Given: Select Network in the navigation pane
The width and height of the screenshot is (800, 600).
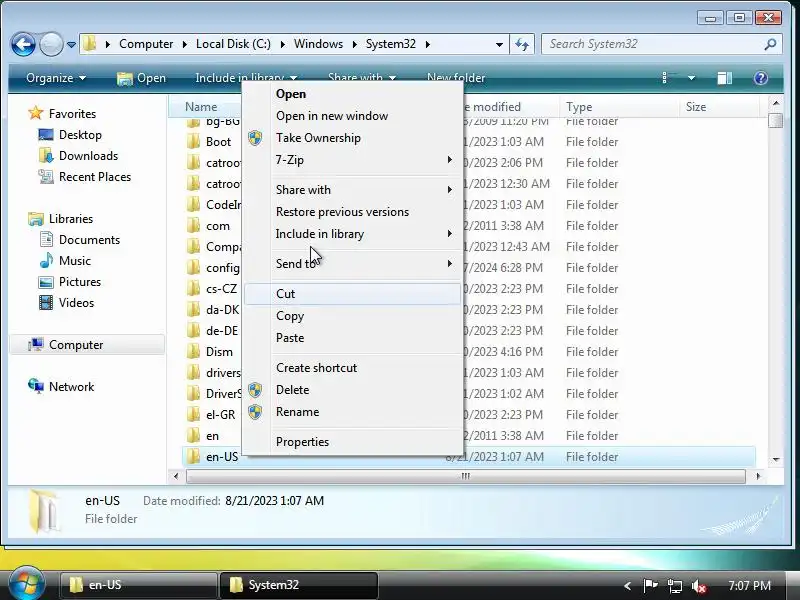Looking at the screenshot, I should (71, 386).
